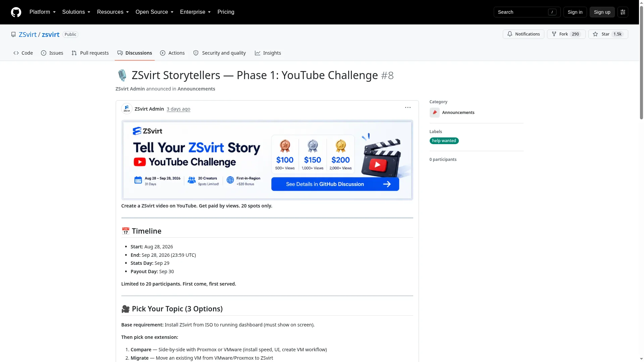Click the Star count 1.5k
This screenshot has width=644, height=362.
click(x=618, y=34)
